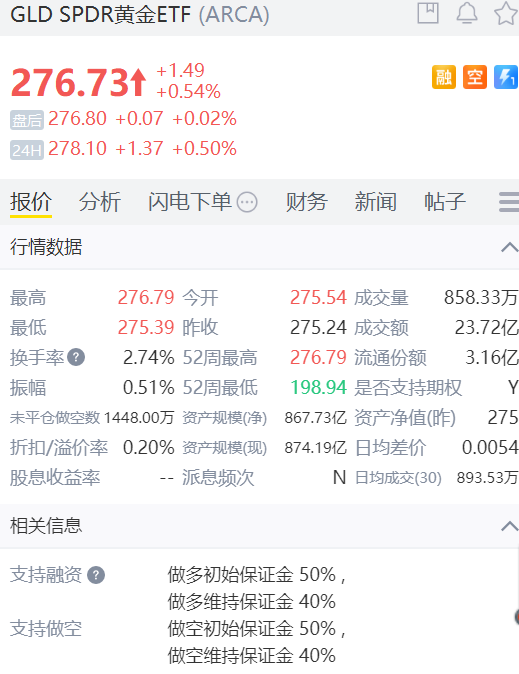Click the 做空维持保证金 40% text
This screenshot has height=674, width=519.
point(252,656)
